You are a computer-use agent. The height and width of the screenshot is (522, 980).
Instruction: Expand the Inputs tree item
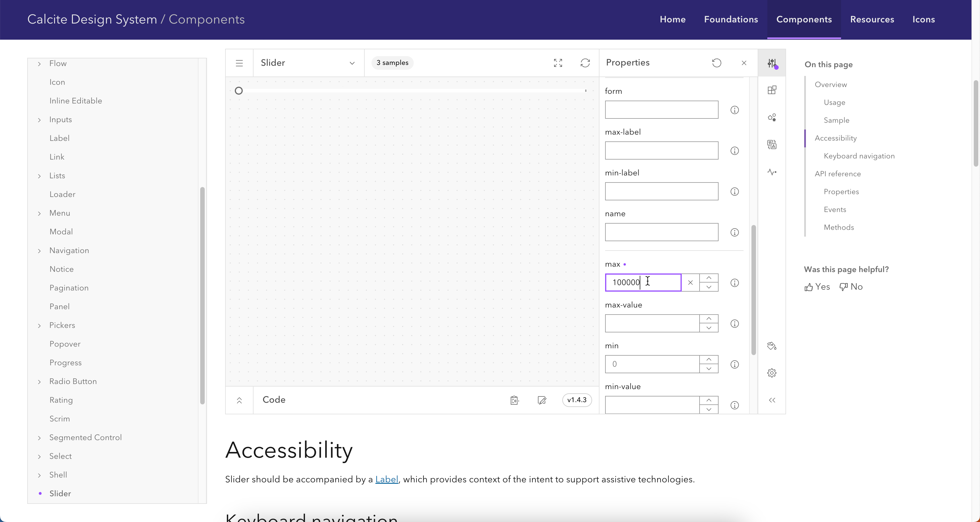[x=39, y=120]
